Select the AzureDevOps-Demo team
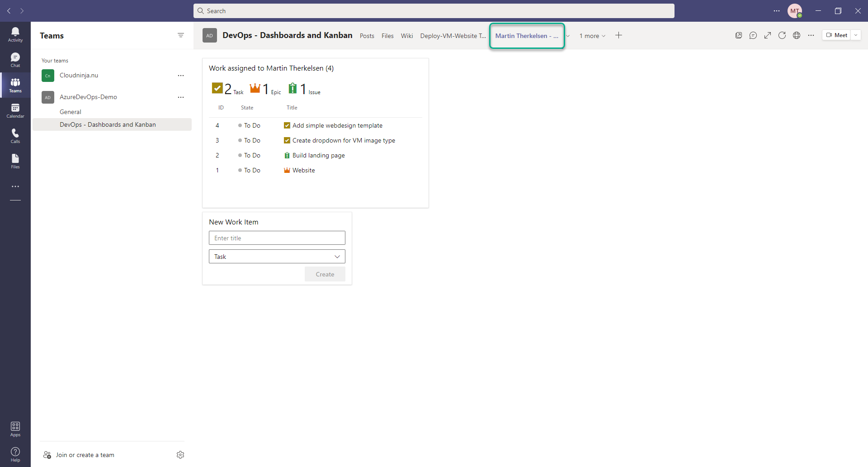 (x=88, y=97)
